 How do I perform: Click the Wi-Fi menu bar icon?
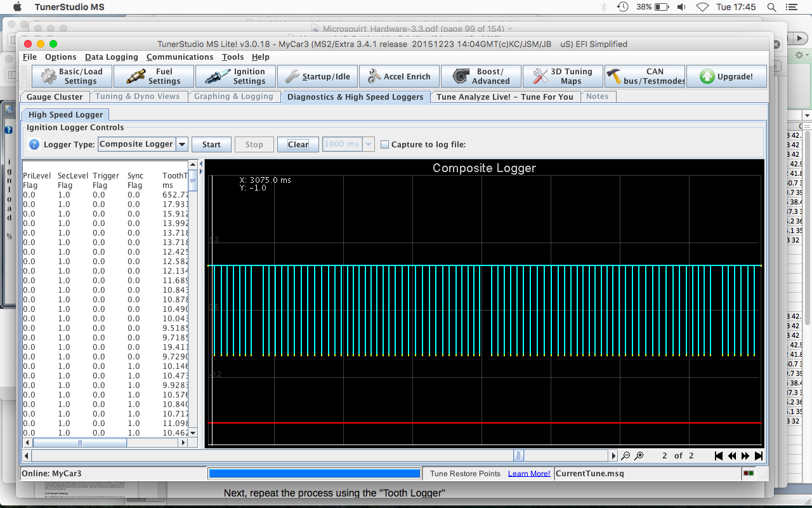702,7
